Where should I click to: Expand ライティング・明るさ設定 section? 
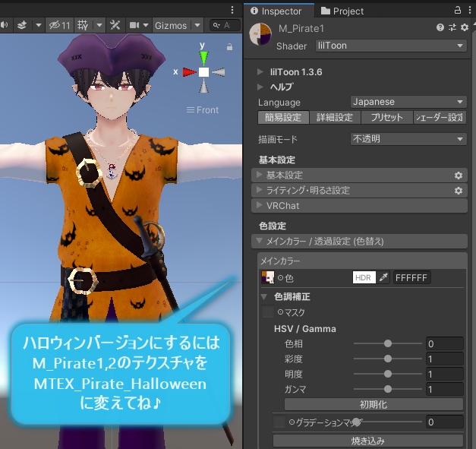tap(359, 191)
